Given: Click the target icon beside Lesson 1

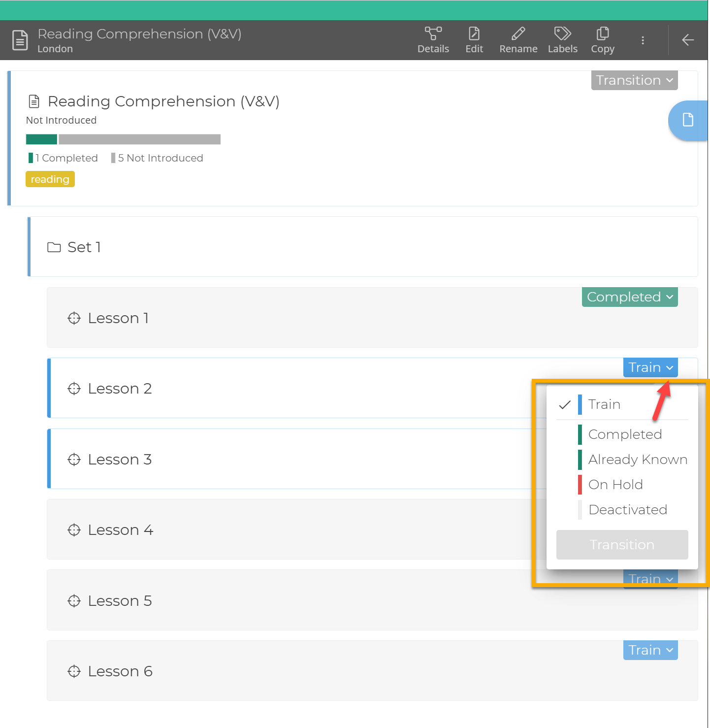Looking at the screenshot, I should pos(74,318).
